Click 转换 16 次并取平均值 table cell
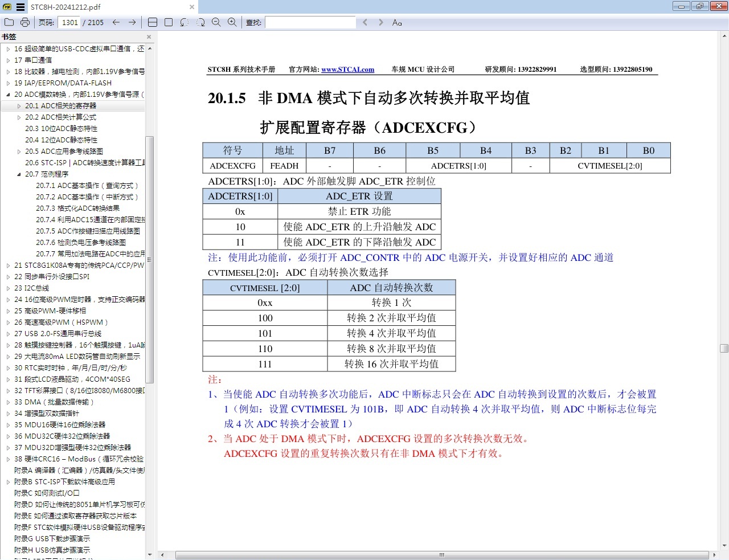This screenshot has width=729, height=560. pyautogui.click(x=391, y=364)
